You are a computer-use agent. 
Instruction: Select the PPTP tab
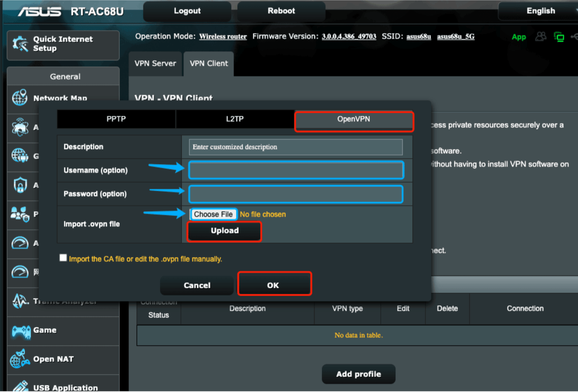coord(116,119)
